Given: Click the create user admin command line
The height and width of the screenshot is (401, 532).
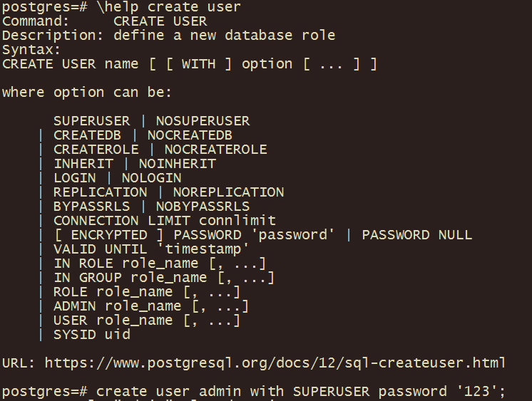Looking at the screenshot, I should pos(301,392).
